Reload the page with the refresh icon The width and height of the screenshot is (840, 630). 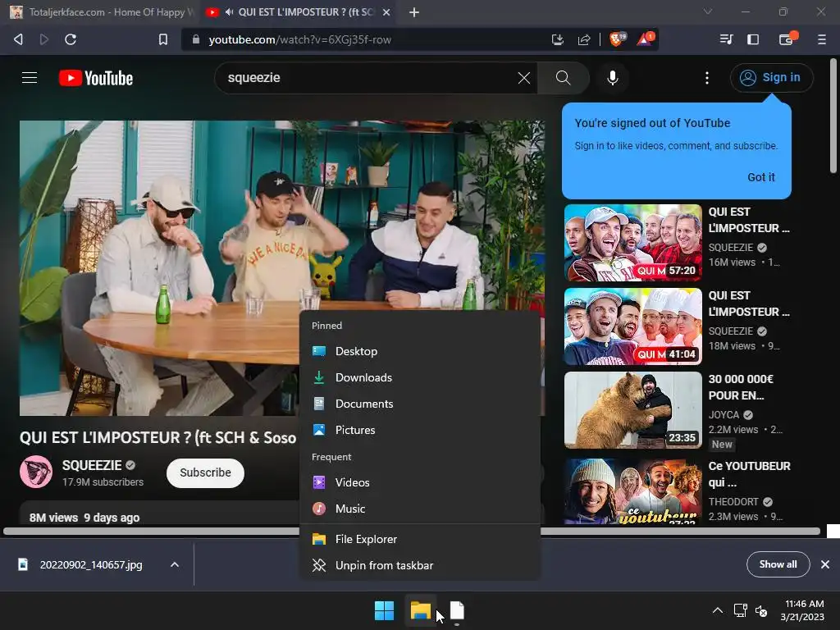pos(71,39)
